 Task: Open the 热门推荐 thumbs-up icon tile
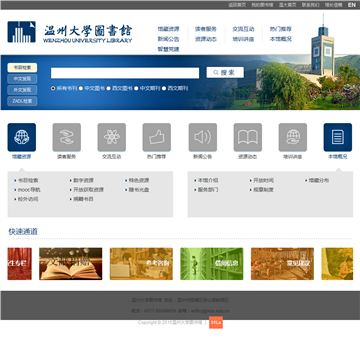coord(157,137)
